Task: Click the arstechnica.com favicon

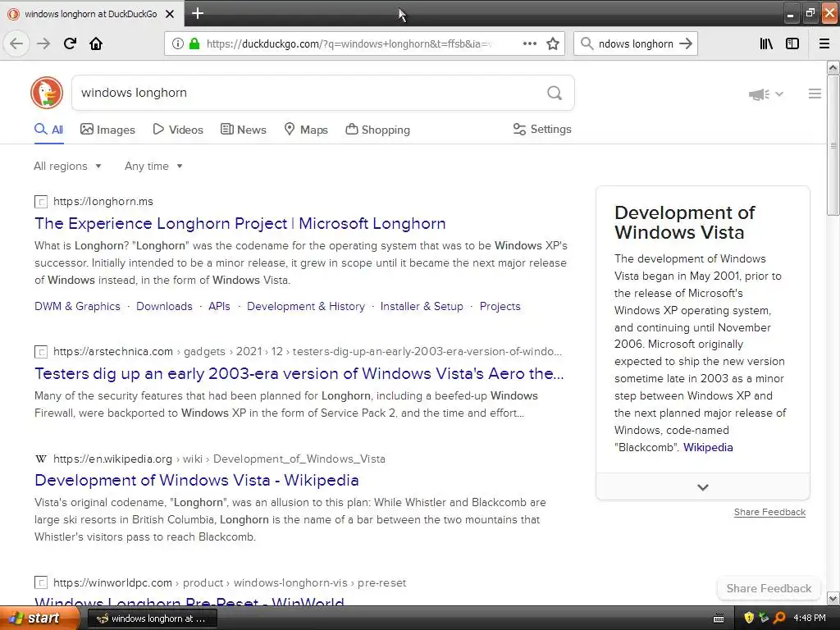Action: (x=41, y=352)
